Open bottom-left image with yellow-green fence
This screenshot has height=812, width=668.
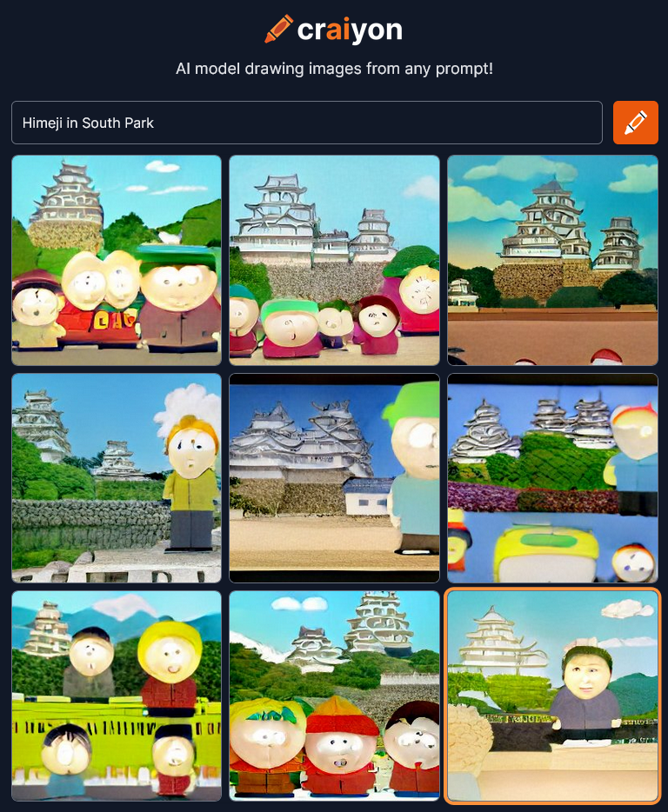pyautogui.click(x=117, y=696)
